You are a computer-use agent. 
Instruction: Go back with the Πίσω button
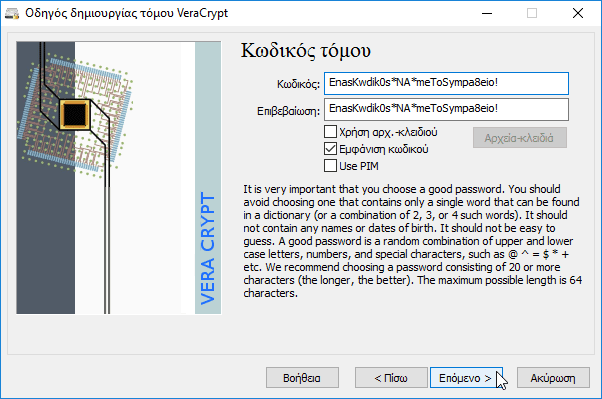coord(391,378)
